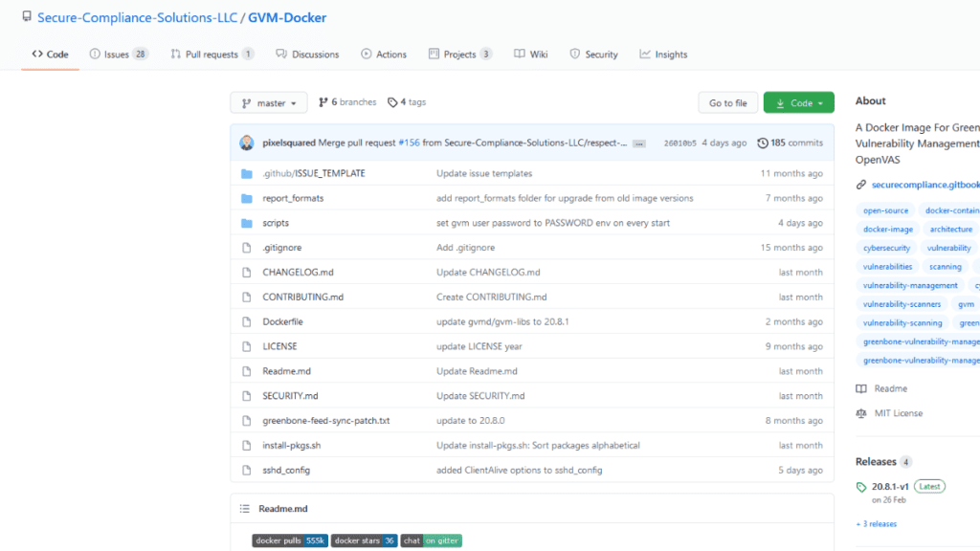Show the + 3 releases link

[877, 524]
